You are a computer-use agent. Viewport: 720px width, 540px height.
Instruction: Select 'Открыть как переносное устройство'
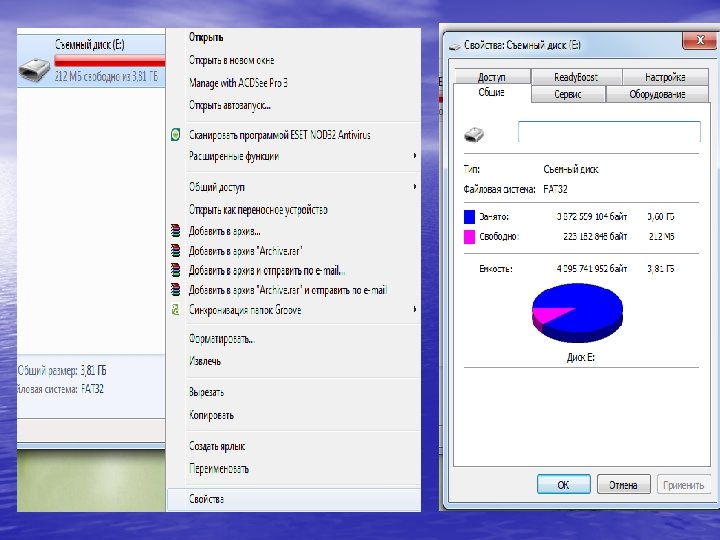click(x=258, y=210)
